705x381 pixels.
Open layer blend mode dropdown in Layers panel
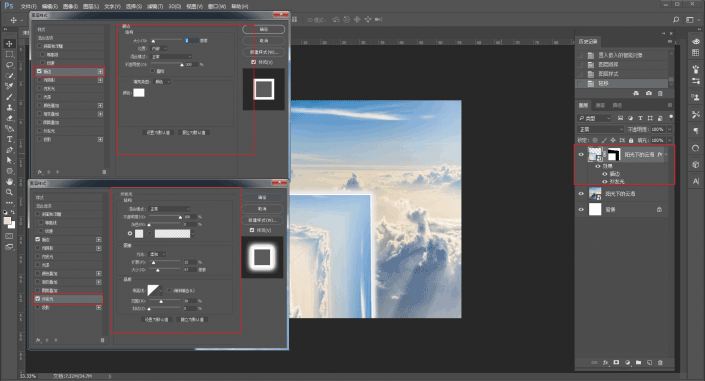[x=601, y=129]
